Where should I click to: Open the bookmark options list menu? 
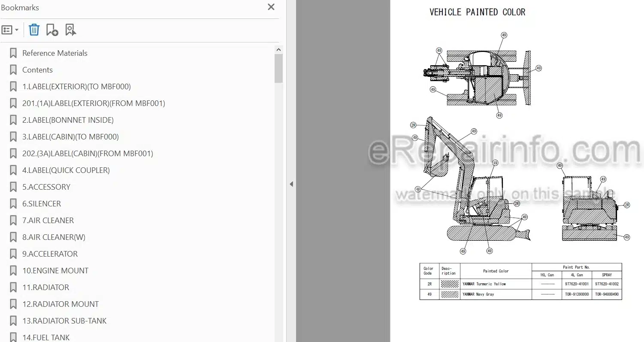[10, 30]
